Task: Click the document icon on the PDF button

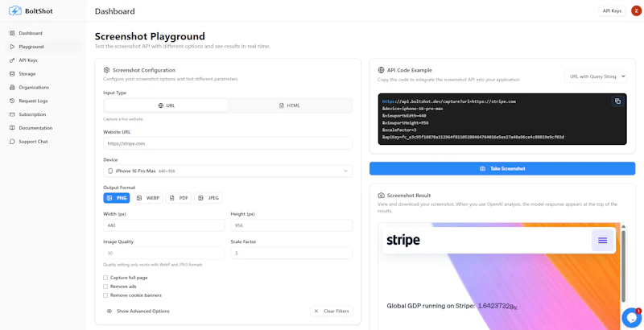Action: coord(172,198)
